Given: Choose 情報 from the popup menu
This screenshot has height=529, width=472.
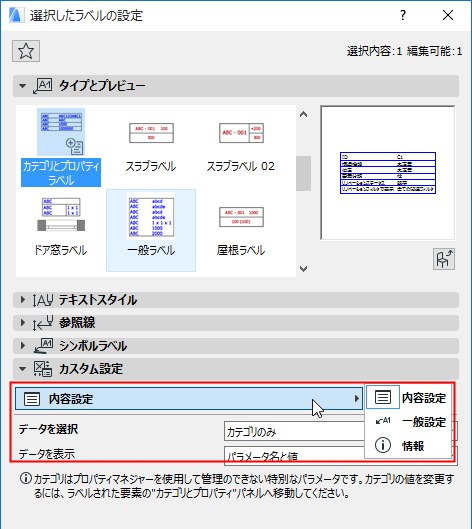Looking at the screenshot, I should 409,446.
